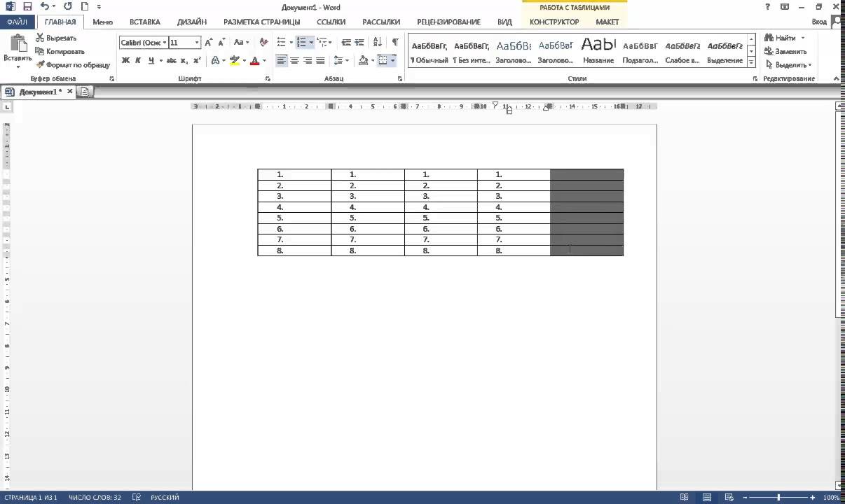The image size is (845, 504).
Task: Switch to РАЗМЕТКА СТРАНИЦЫ tab
Action: click(262, 22)
